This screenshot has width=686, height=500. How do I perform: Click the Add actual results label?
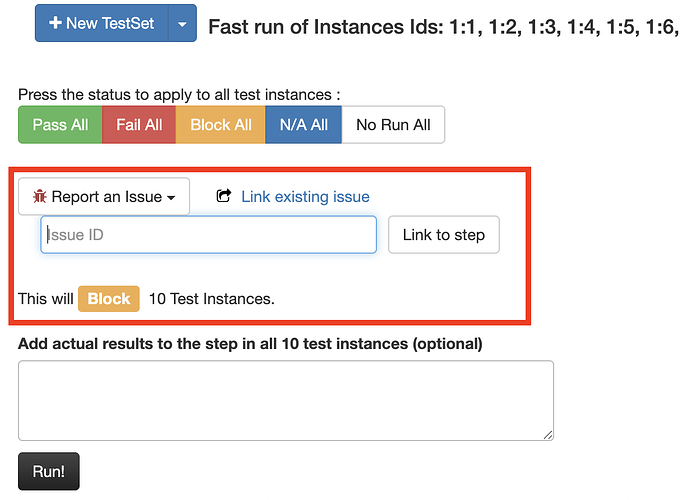tap(250, 344)
